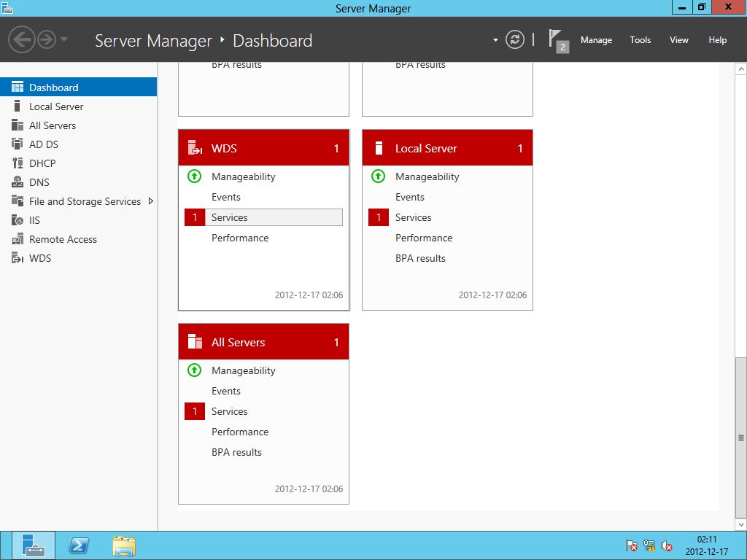
Task: Open navigation history dropdown arrow
Action: (x=64, y=39)
